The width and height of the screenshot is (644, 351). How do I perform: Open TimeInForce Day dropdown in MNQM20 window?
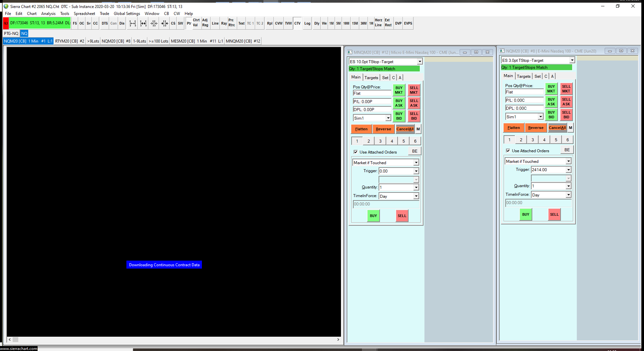click(416, 196)
